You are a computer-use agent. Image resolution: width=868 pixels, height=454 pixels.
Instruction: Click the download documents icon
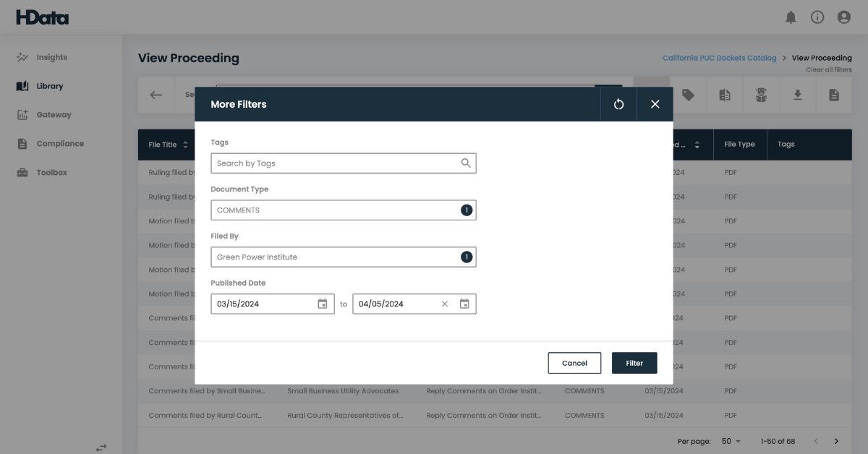798,95
